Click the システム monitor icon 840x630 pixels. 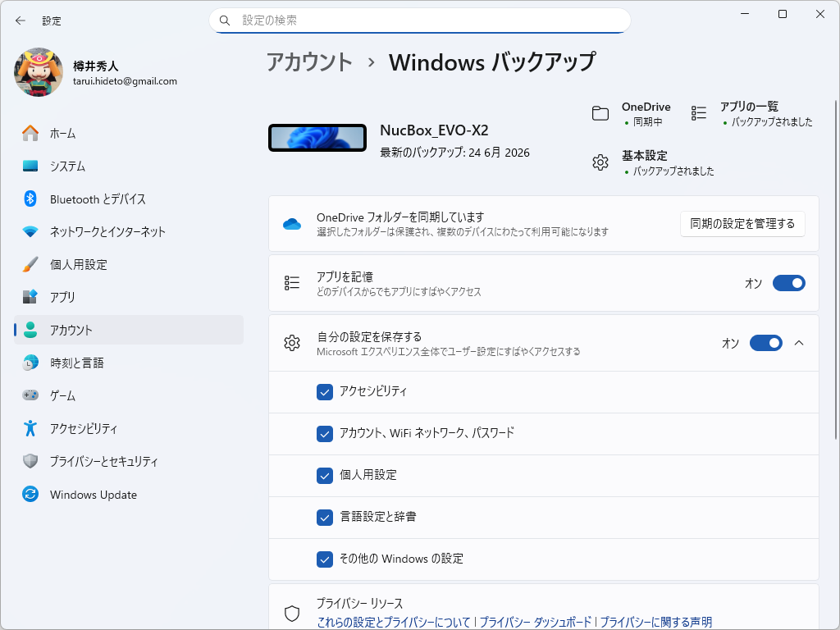coord(30,166)
